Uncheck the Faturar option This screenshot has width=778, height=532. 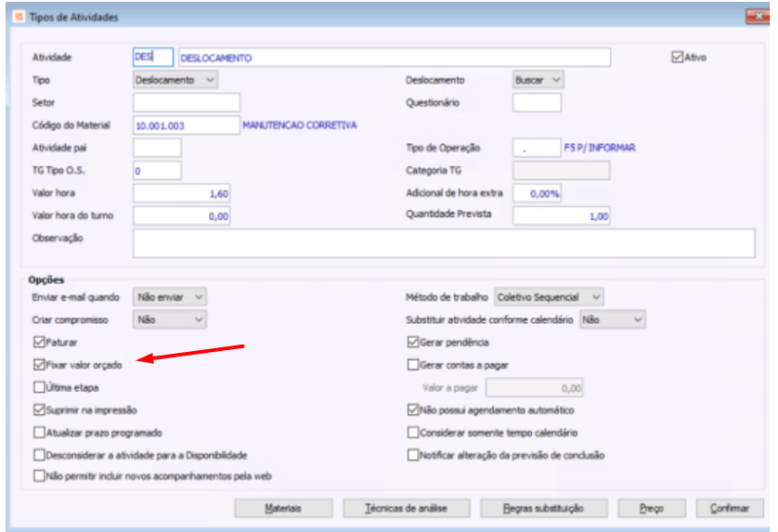39,342
